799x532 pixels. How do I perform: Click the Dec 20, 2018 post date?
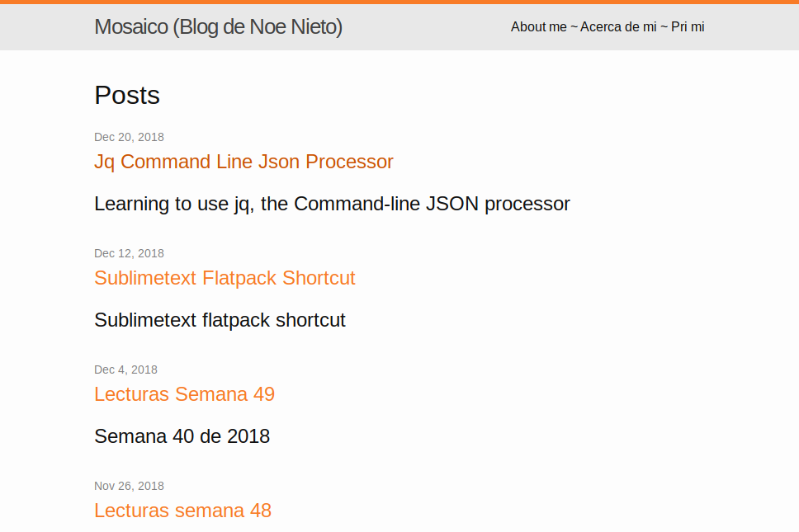coord(129,137)
